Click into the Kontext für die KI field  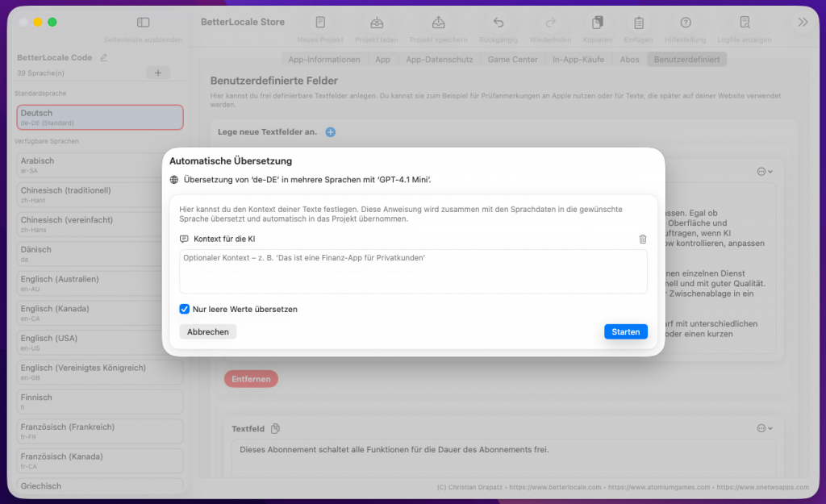pyautogui.click(x=413, y=271)
